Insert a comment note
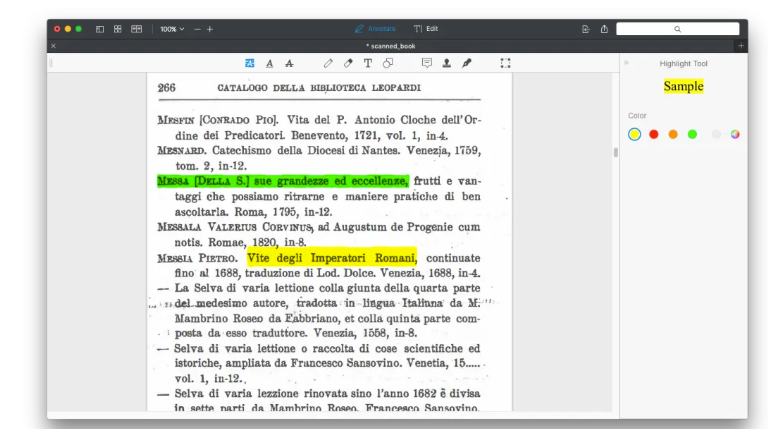Screen dimensions: 768x429 tap(427, 63)
